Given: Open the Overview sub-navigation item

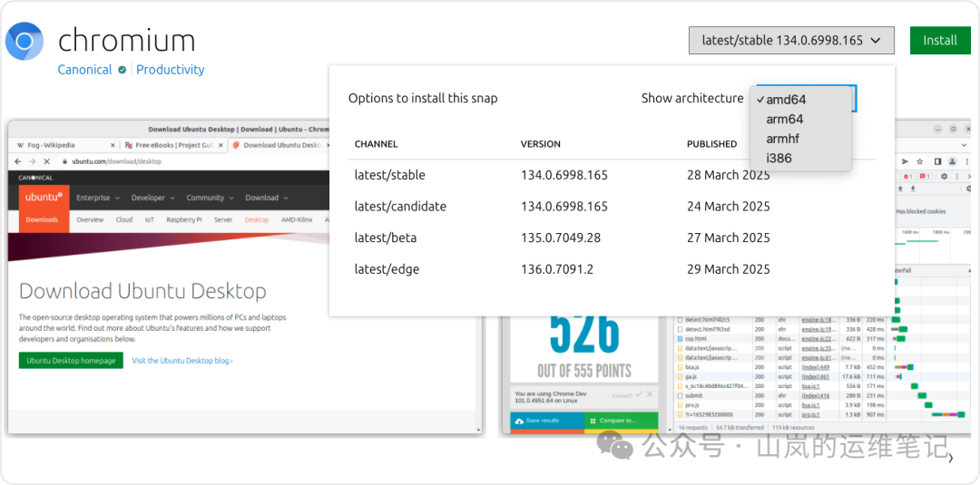Looking at the screenshot, I should (90, 219).
